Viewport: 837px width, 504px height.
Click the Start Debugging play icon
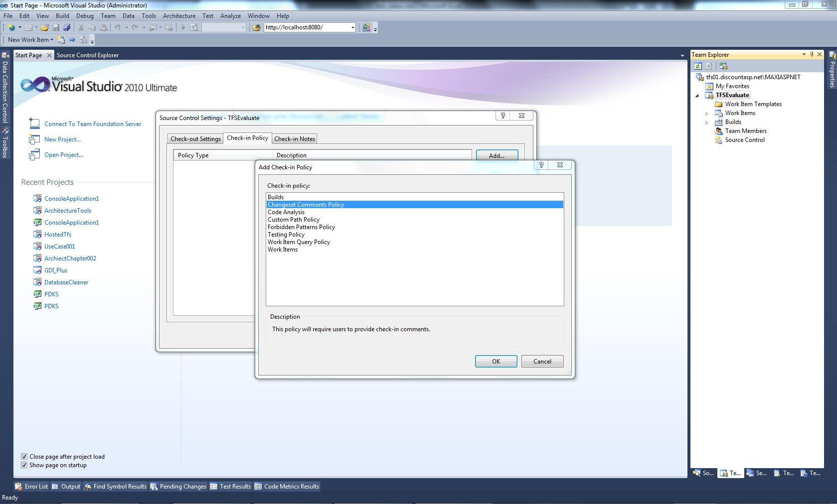183,27
